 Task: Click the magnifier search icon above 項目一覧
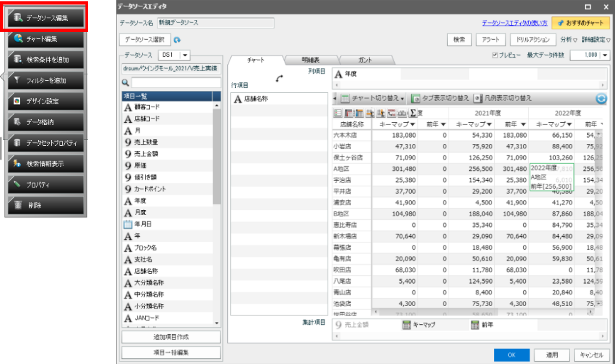125,83
